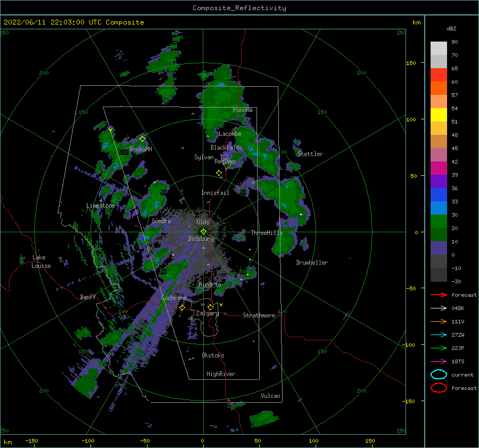Click the yellow V marker northeast of Calgary
The height and width of the screenshot is (448, 479).
[221, 305]
